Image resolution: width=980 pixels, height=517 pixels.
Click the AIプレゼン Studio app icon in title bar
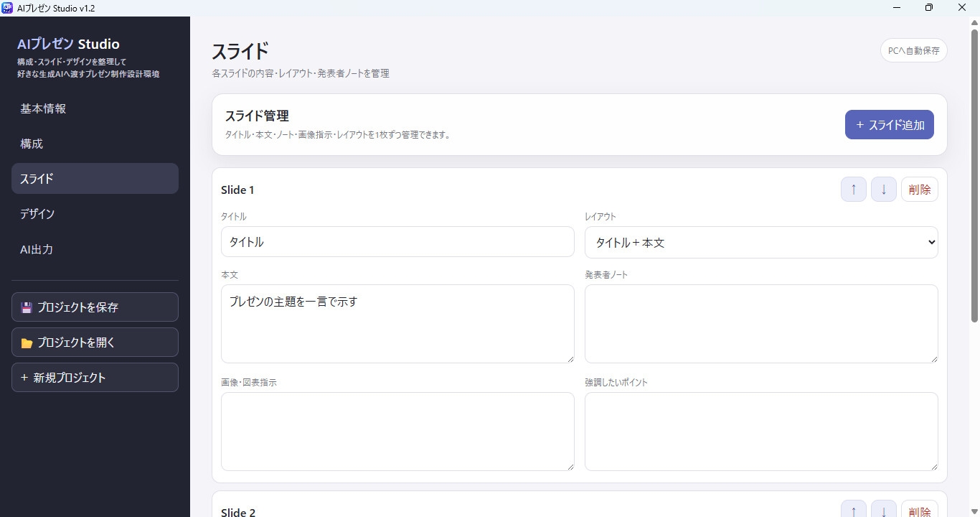(x=7, y=8)
